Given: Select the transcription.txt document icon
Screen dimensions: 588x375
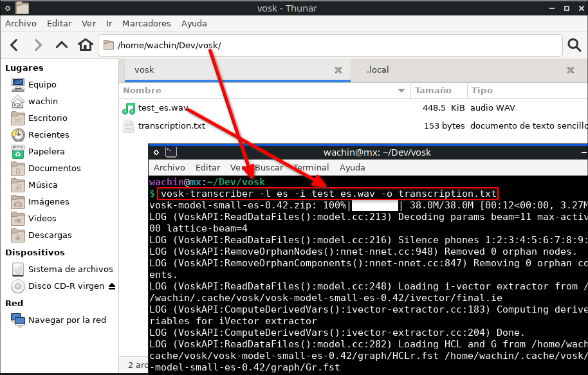Looking at the screenshot, I should [129, 126].
